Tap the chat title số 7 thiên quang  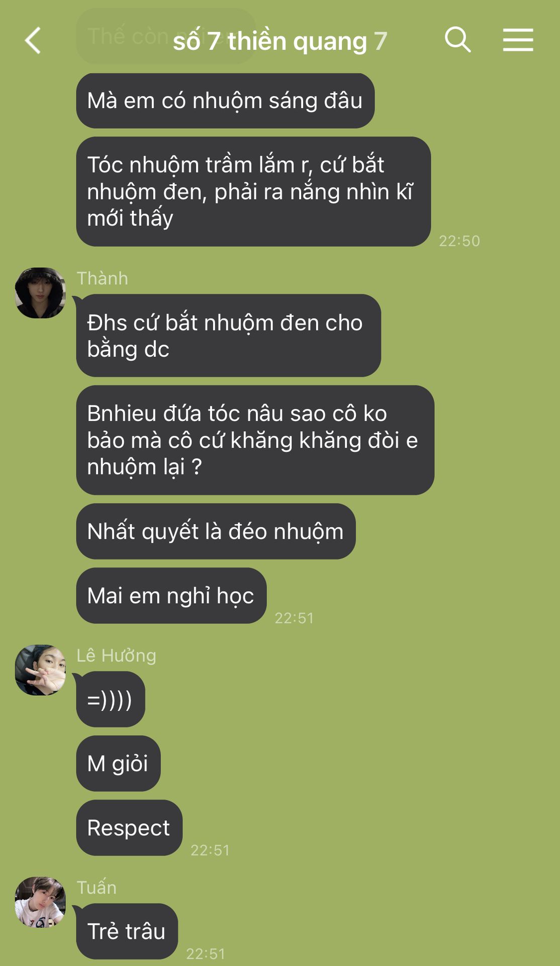click(x=270, y=41)
